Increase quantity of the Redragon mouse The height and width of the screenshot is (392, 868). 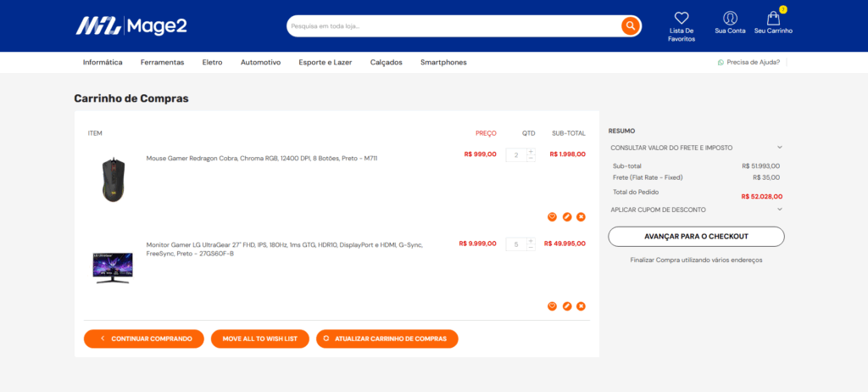point(531,152)
